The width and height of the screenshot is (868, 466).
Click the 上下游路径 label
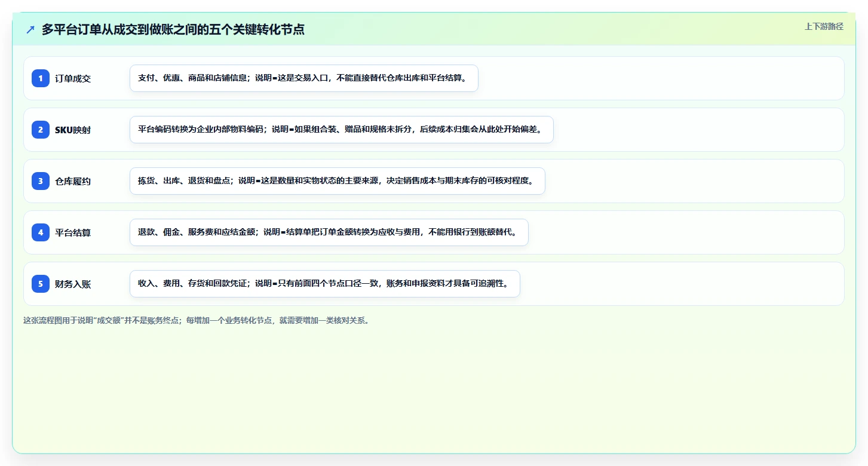[x=824, y=26]
